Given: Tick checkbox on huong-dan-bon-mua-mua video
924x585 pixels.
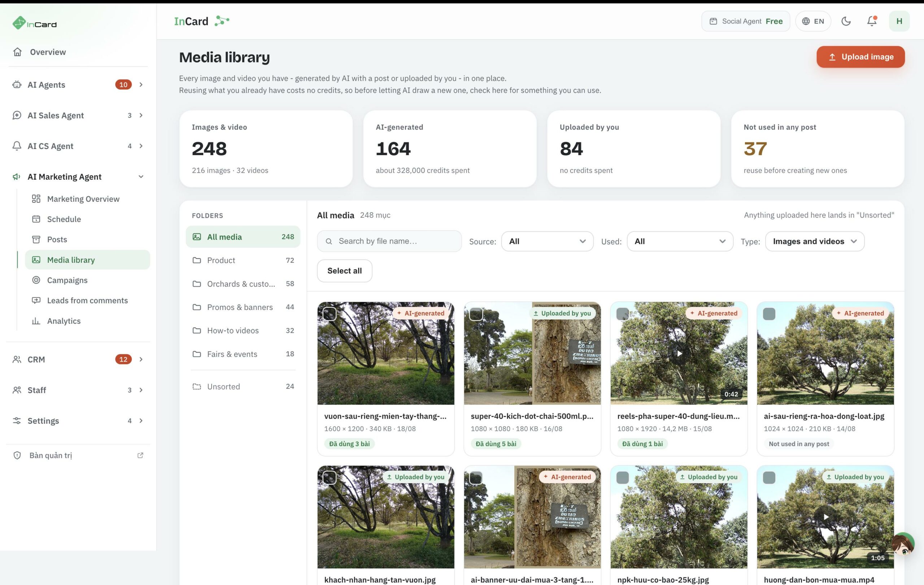Looking at the screenshot, I should point(769,477).
